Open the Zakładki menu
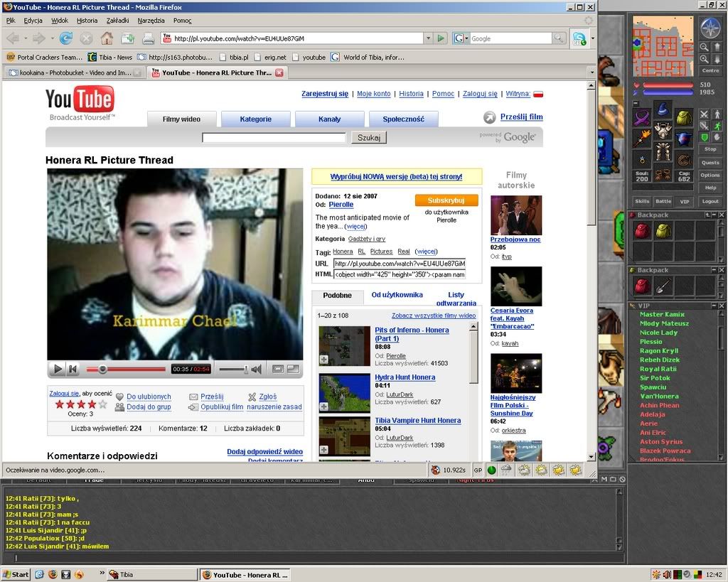 point(117,21)
